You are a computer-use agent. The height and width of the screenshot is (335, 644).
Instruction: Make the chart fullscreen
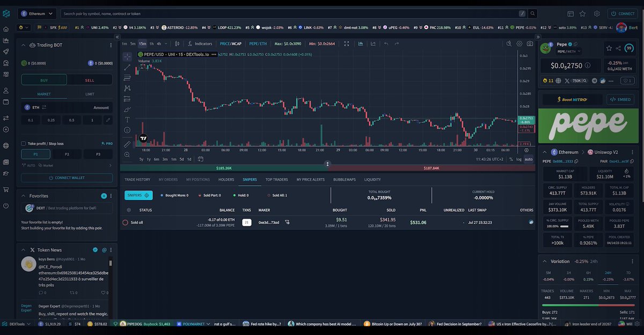[347, 43]
